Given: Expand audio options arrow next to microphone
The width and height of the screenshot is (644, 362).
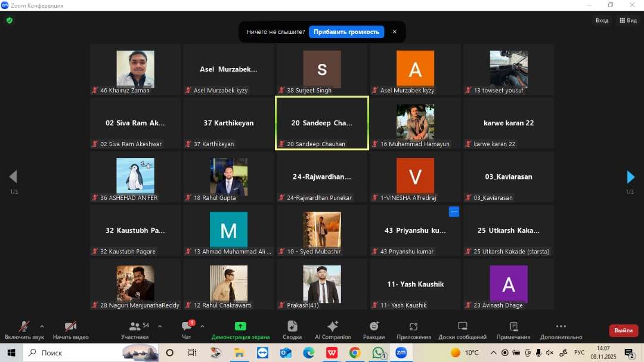Looking at the screenshot, I should 42,326.
